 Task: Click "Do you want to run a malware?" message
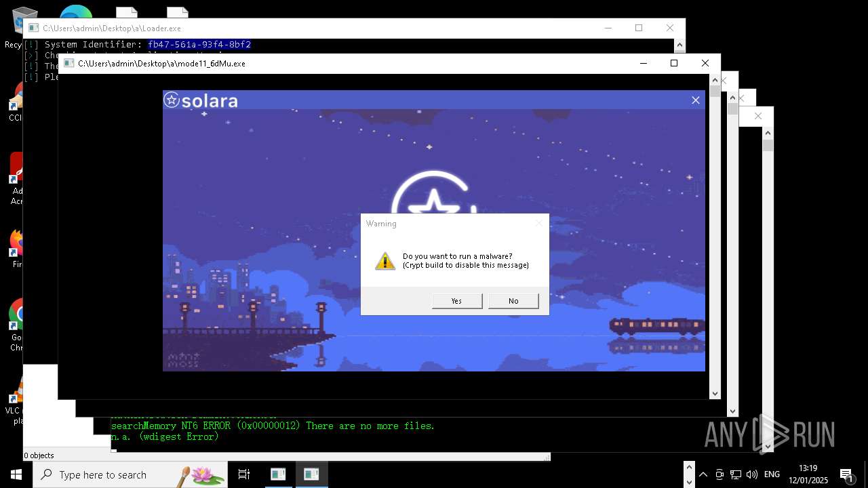(x=458, y=256)
